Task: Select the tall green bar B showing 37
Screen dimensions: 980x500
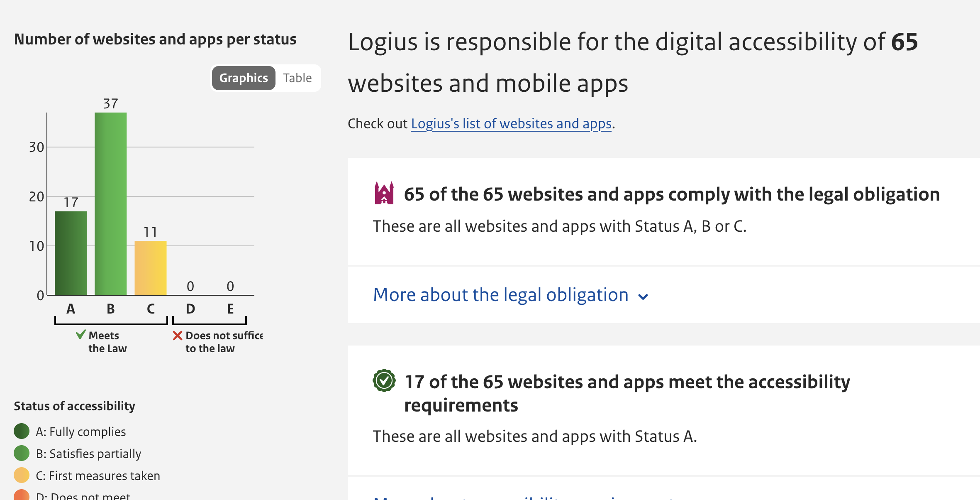Action: [111, 203]
